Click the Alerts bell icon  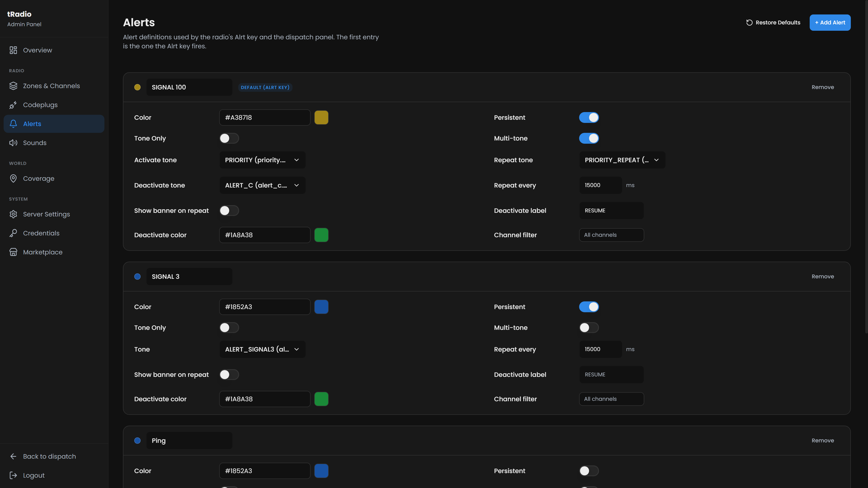click(x=13, y=124)
